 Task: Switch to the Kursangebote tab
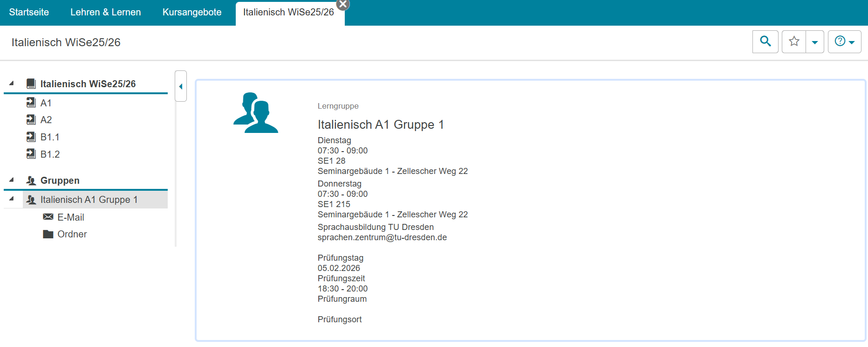192,12
